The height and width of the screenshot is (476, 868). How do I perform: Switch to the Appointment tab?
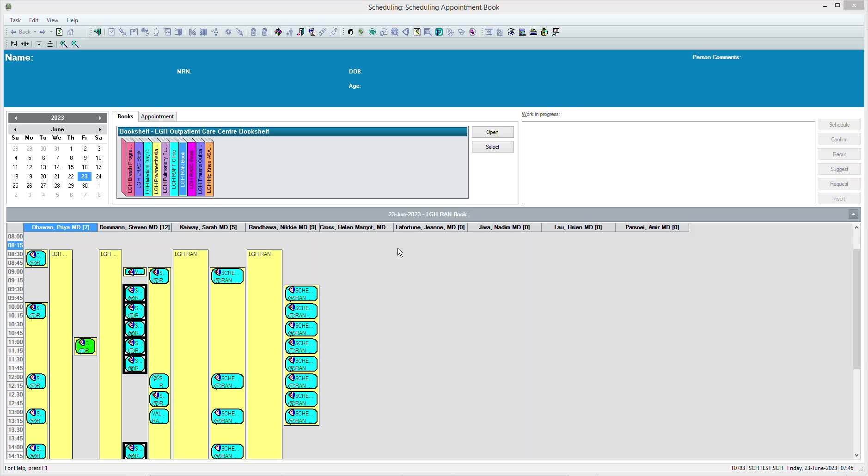click(x=157, y=116)
